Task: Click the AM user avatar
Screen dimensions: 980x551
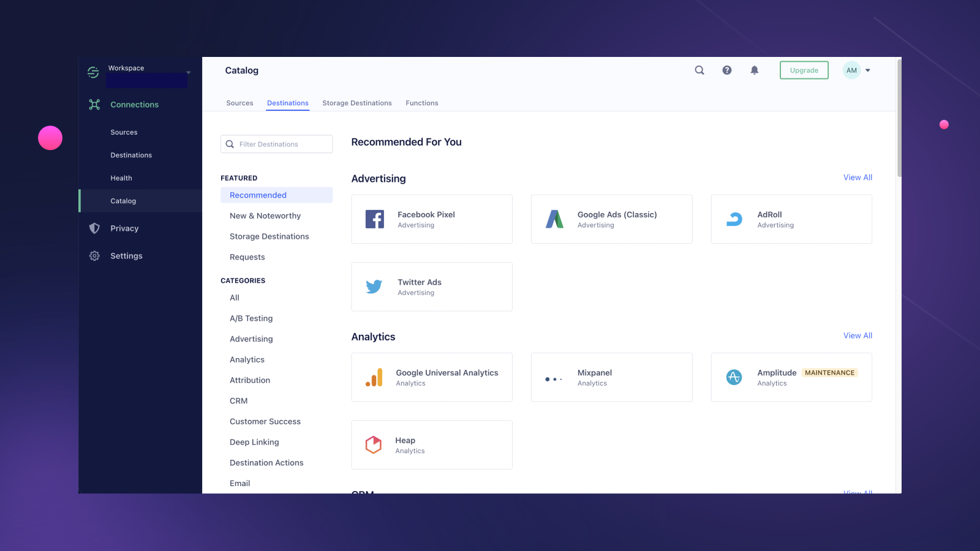Action: [x=851, y=70]
